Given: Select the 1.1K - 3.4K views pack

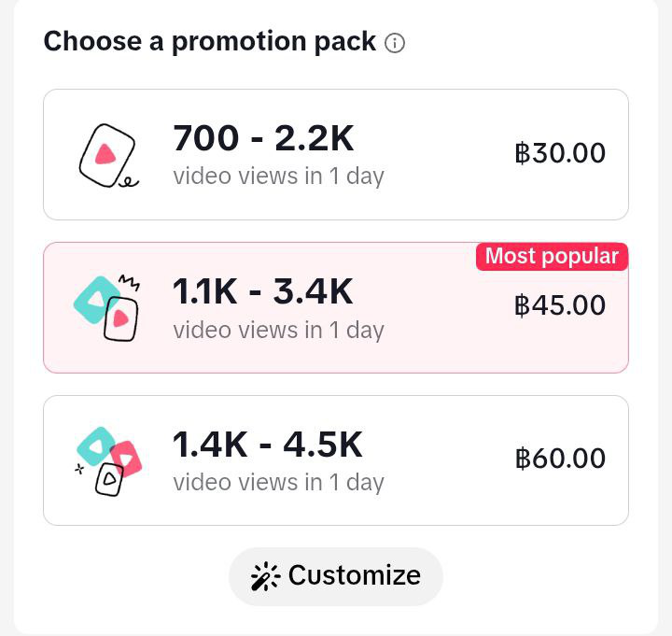Looking at the screenshot, I should (x=336, y=307).
